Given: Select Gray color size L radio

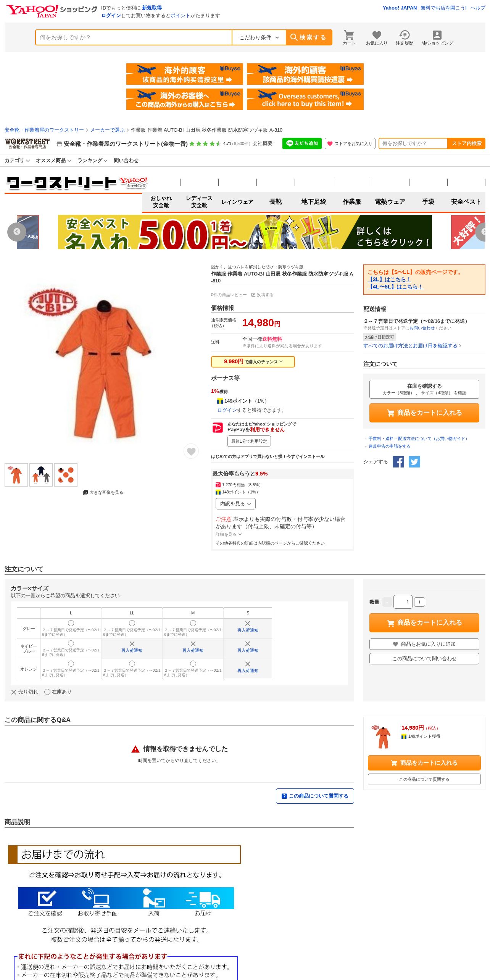Looking at the screenshot, I should click(x=71, y=623).
